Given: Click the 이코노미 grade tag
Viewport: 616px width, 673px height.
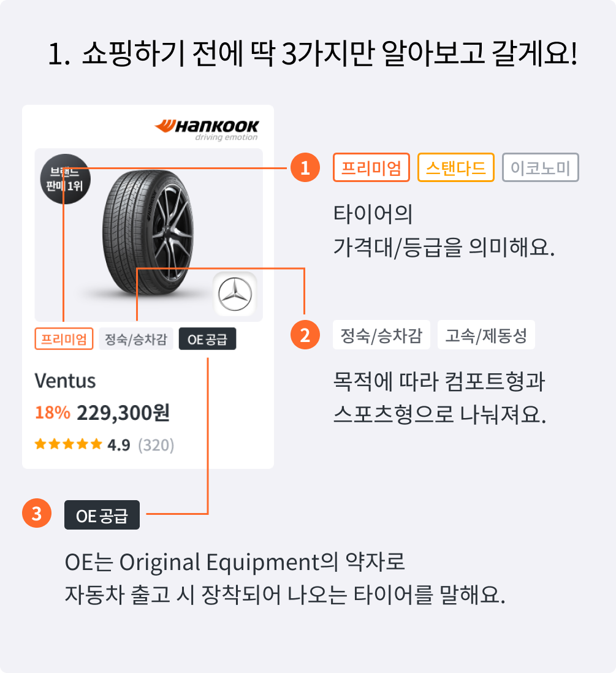Looking at the screenshot, I should pos(541,167).
